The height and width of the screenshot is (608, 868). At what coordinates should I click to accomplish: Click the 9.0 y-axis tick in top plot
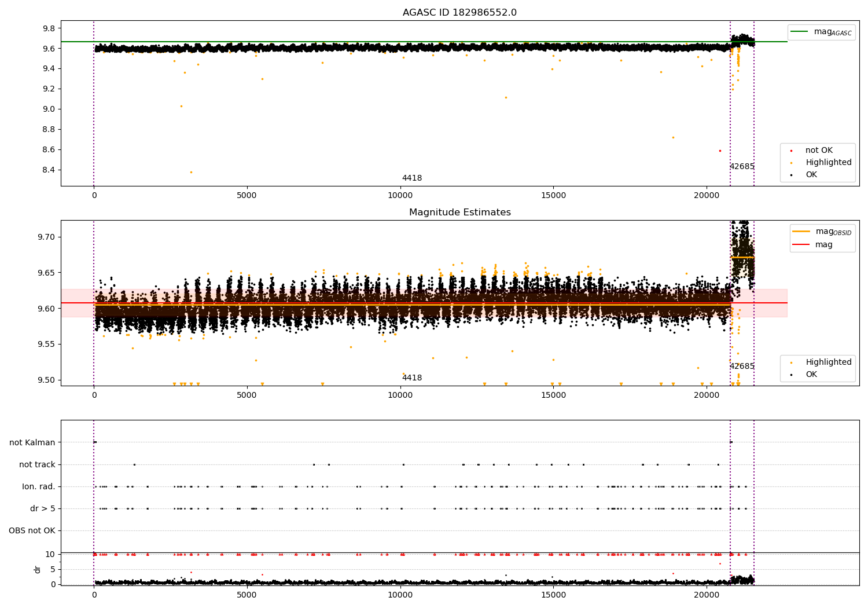tap(49, 109)
